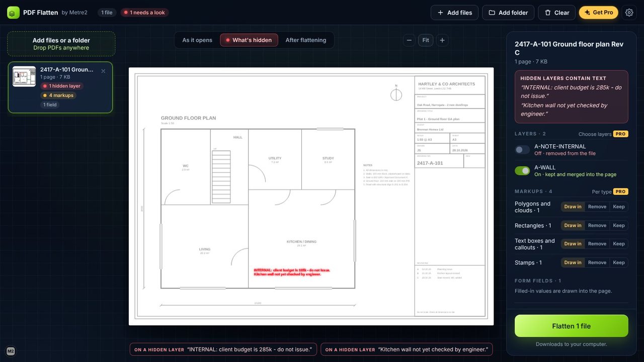
Task: Set Text boxes and callouts to Keep
Action: [x=619, y=244]
